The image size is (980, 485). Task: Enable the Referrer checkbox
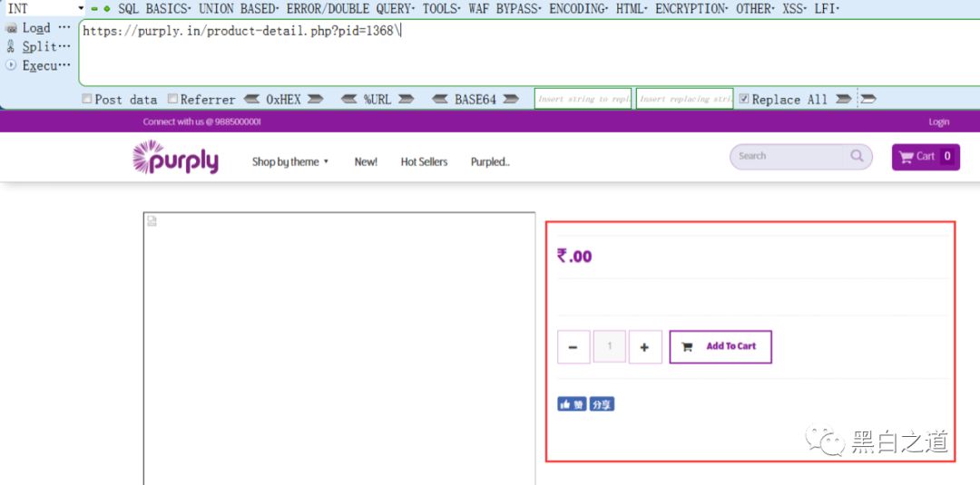coord(172,99)
